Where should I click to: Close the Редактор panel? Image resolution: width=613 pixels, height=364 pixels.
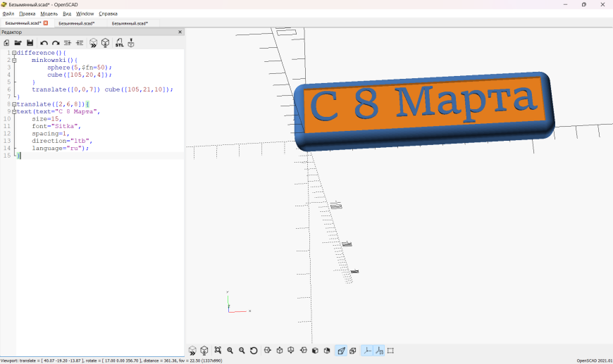(x=180, y=32)
